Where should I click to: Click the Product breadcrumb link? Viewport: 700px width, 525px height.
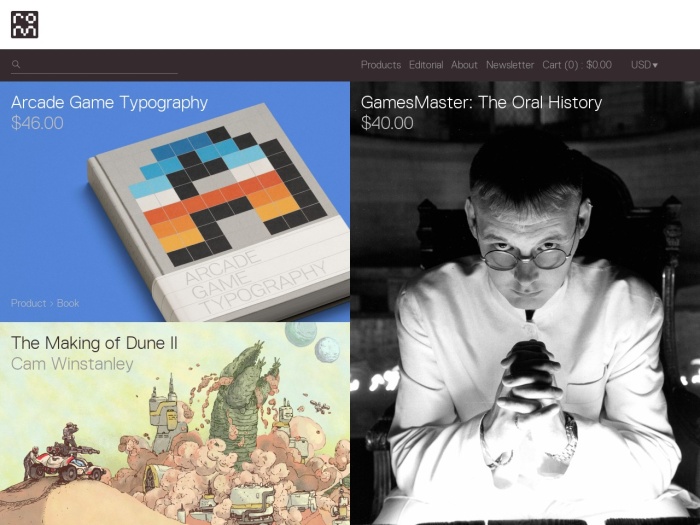tap(29, 303)
